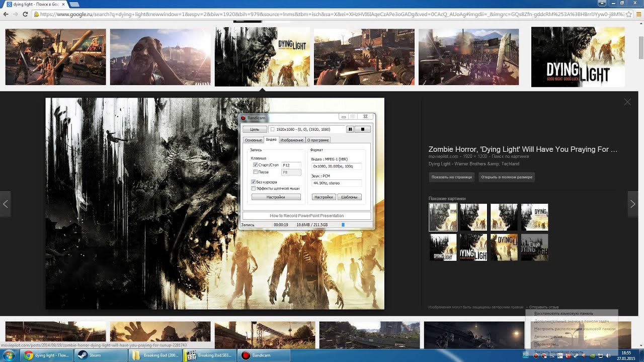Click the Открыть в полном размере button
The width and height of the screenshot is (644, 362).
506,177
